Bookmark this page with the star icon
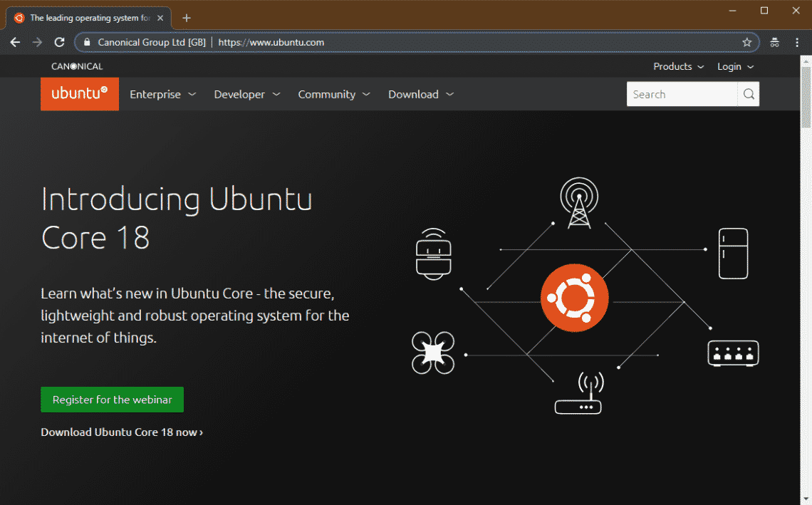Image resolution: width=812 pixels, height=505 pixels. tap(746, 43)
